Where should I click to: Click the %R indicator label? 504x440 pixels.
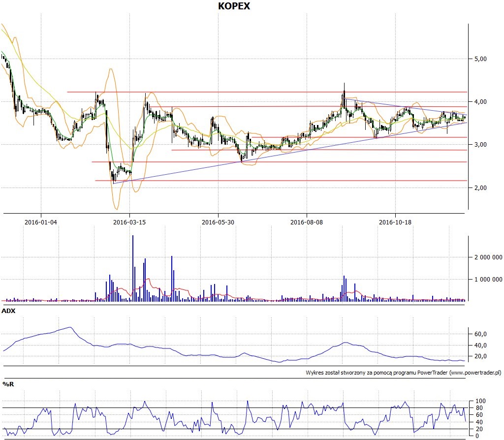coord(8,384)
